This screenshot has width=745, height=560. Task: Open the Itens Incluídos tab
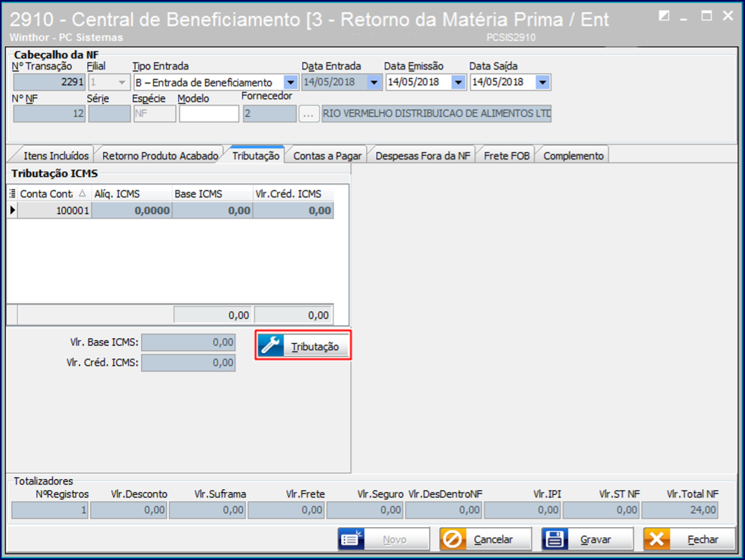pyautogui.click(x=56, y=156)
